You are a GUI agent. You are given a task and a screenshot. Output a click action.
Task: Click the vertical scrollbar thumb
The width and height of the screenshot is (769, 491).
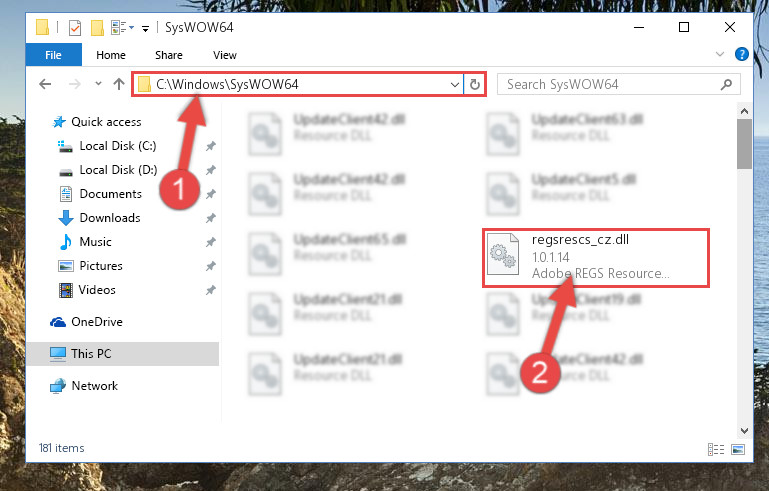[744, 144]
